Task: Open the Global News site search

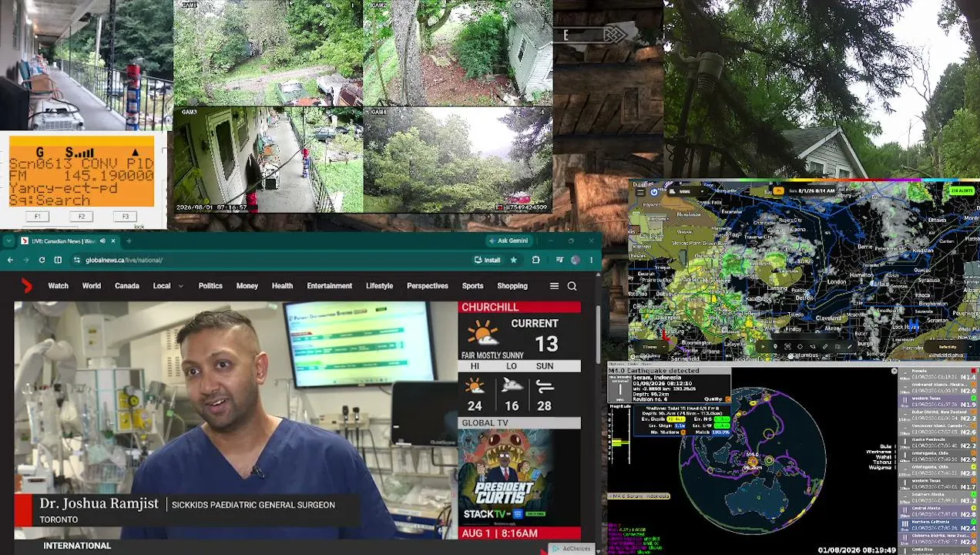Action: (x=572, y=286)
